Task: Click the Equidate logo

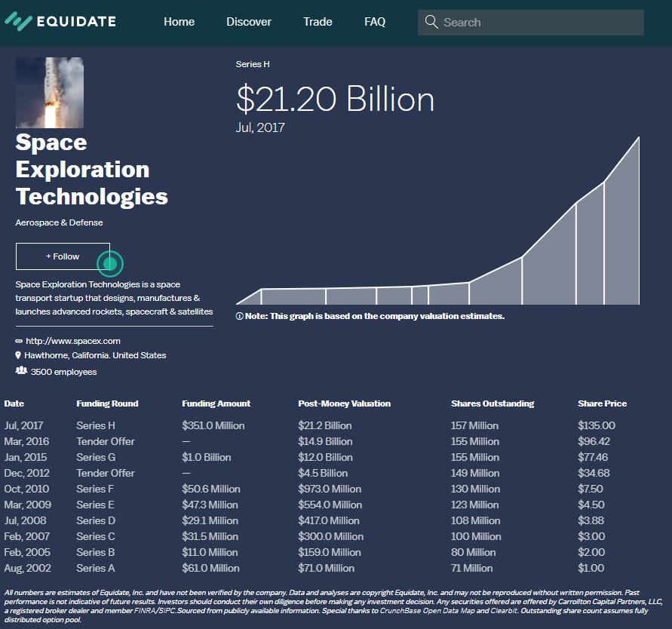Action: 60,21
